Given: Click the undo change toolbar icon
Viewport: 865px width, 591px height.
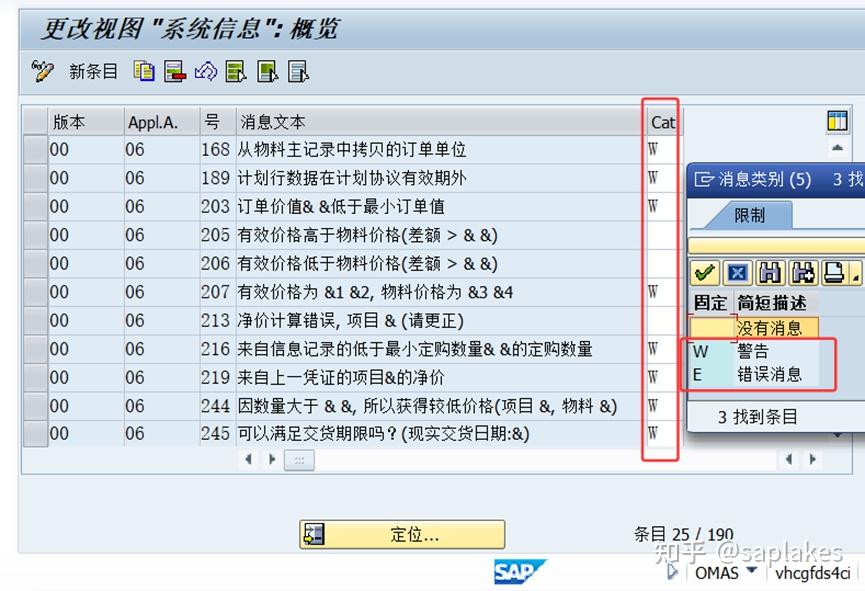Looking at the screenshot, I should (205, 71).
